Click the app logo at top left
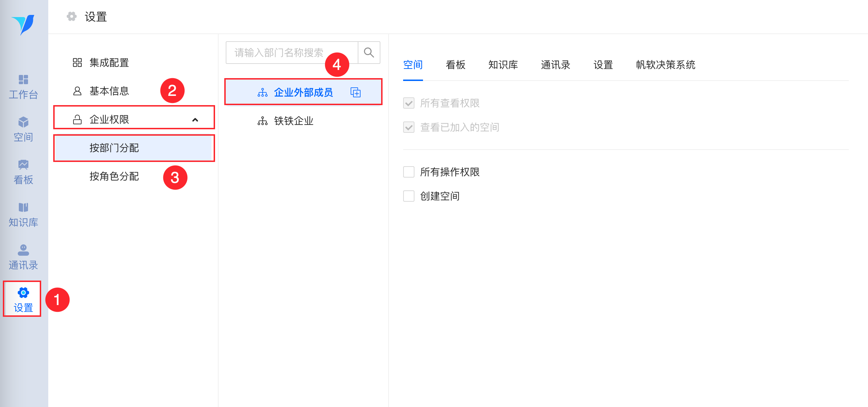868x407 pixels. pos(23,24)
